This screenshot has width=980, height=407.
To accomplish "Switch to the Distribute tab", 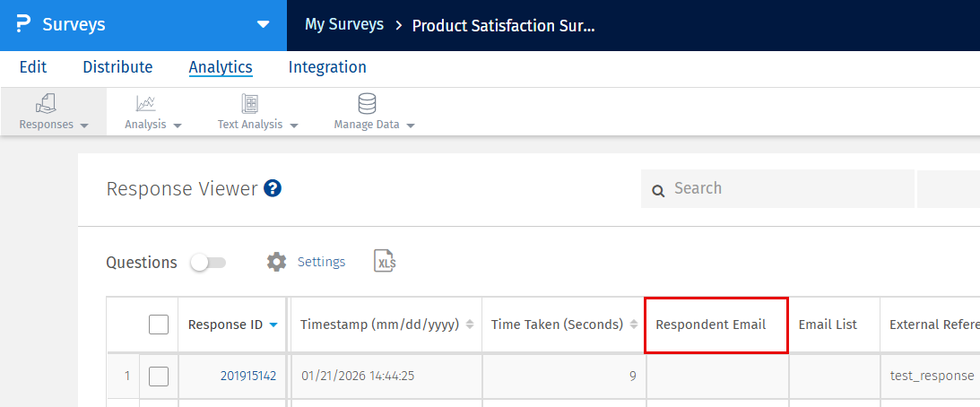I will [x=117, y=67].
